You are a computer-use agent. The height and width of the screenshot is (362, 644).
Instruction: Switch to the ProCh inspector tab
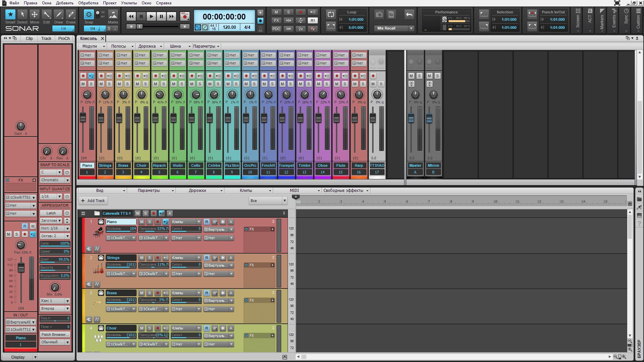point(64,39)
